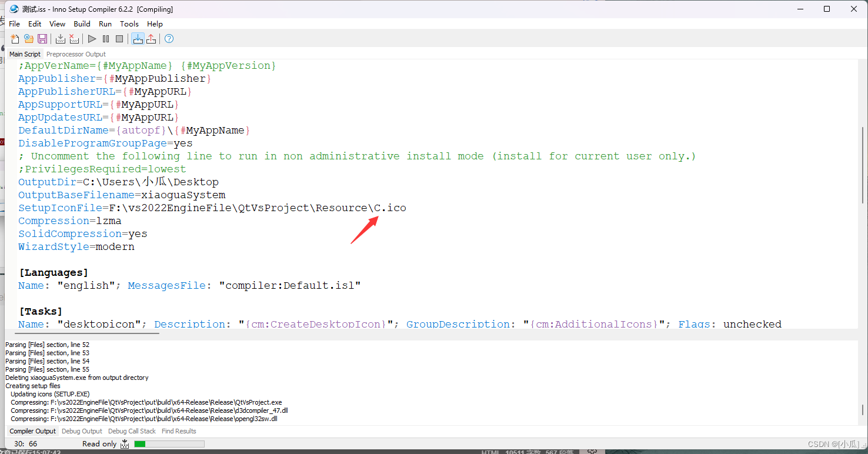The width and height of the screenshot is (868, 454).
Task: Open the Build menu
Action: 82,24
